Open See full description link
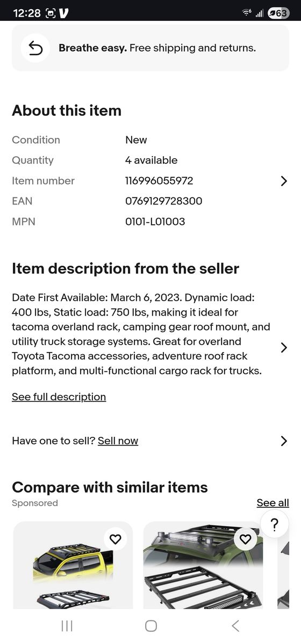This screenshot has height=644, width=301. point(59,397)
